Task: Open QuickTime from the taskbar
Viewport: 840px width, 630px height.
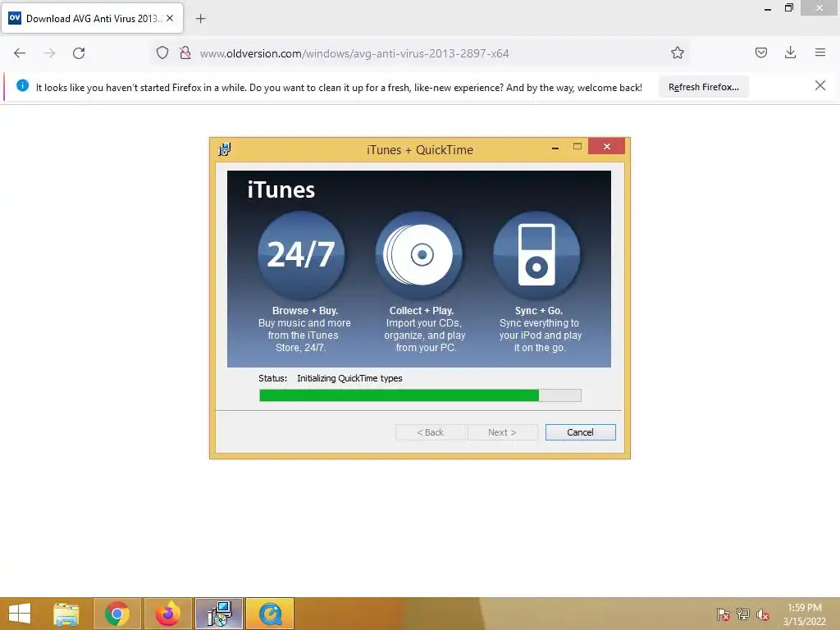Action: [x=270, y=614]
